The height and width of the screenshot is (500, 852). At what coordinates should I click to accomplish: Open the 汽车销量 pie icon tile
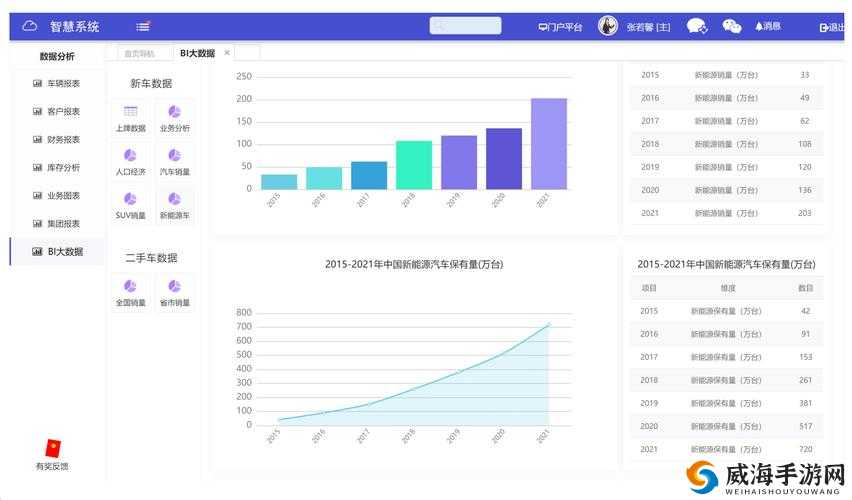tap(174, 161)
